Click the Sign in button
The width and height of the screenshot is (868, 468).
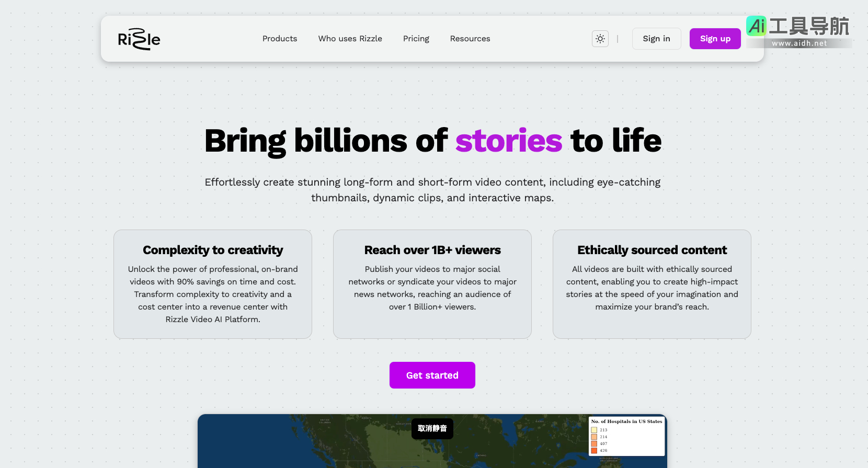[656, 39]
